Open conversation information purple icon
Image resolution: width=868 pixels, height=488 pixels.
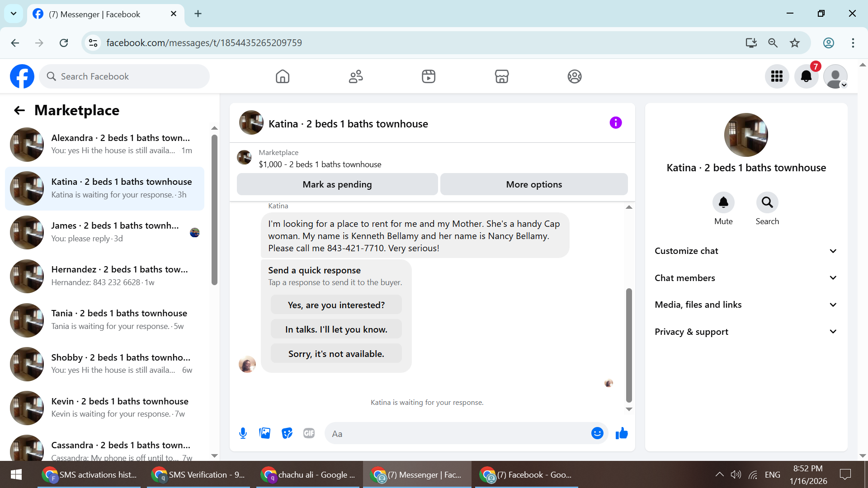[615, 123]
